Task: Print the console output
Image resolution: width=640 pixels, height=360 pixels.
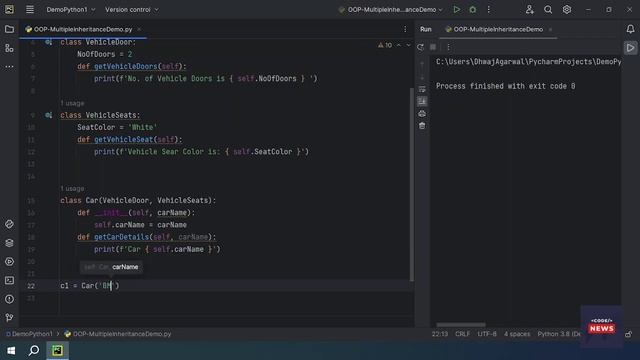Action: [x=422, y=113]
